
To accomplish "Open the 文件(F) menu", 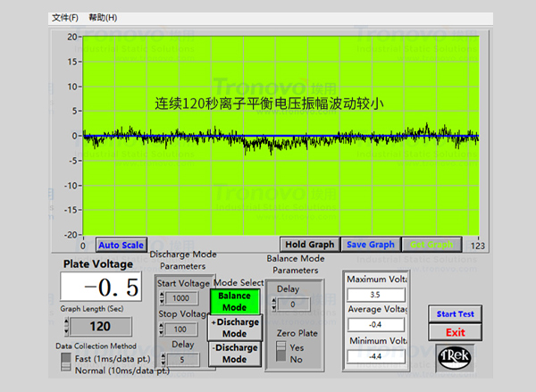I will coord(65,18).
